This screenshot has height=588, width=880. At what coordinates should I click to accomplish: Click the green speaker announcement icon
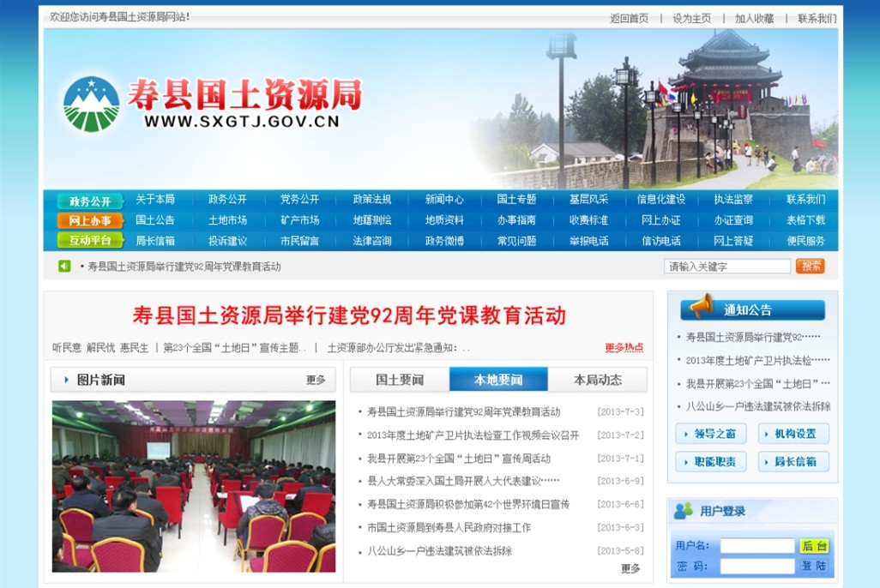pyautogui.click(x=64, y=267)
